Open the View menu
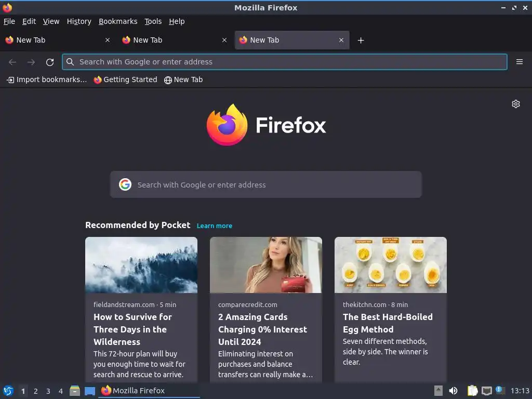This screenshot has height=399, width=532. pyautogui.click(x=51, y=21)
